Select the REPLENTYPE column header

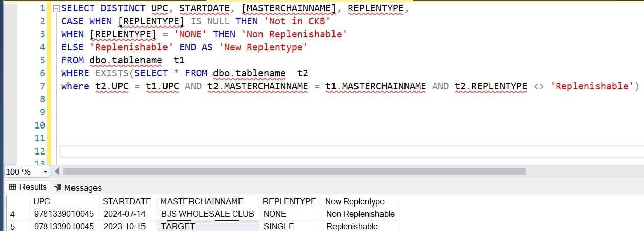[x=290, y=201]
